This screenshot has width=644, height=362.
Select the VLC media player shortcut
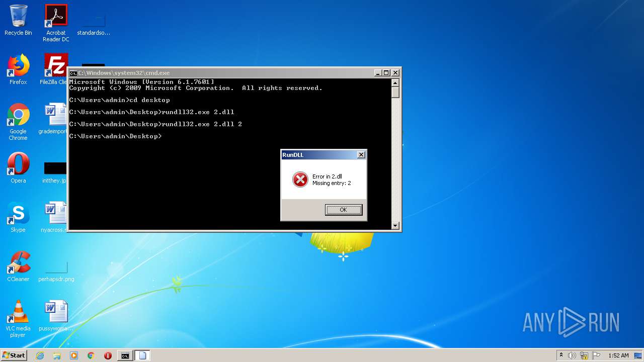18,319
